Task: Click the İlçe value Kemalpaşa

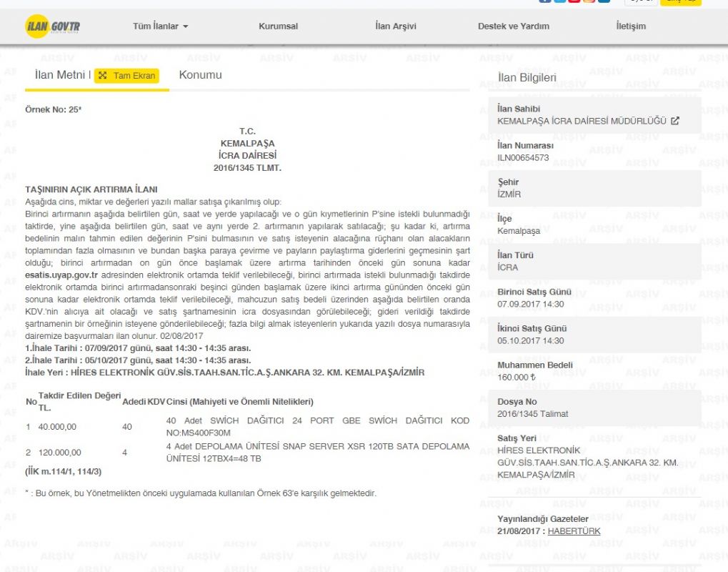Action: coord(519,231)
